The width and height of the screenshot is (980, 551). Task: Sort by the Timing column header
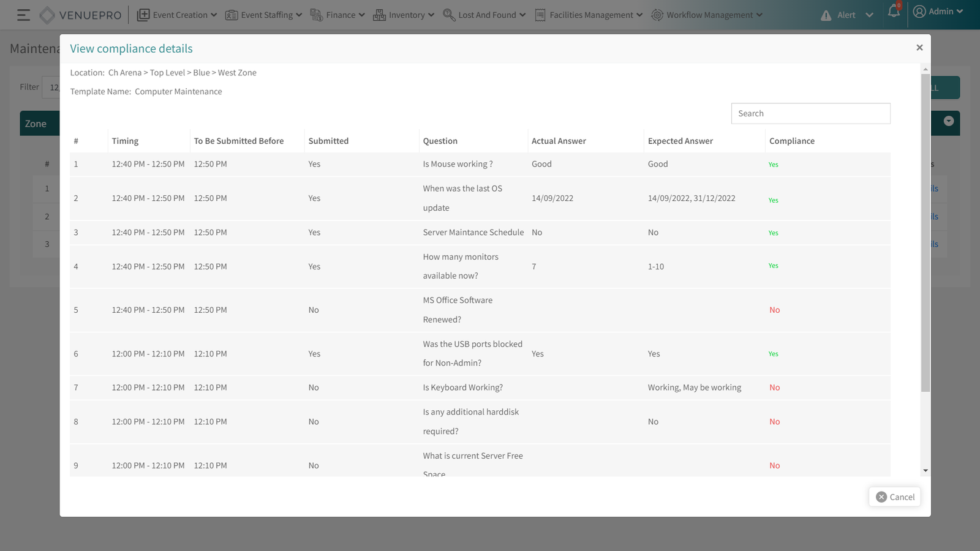(x=125, y=141)
